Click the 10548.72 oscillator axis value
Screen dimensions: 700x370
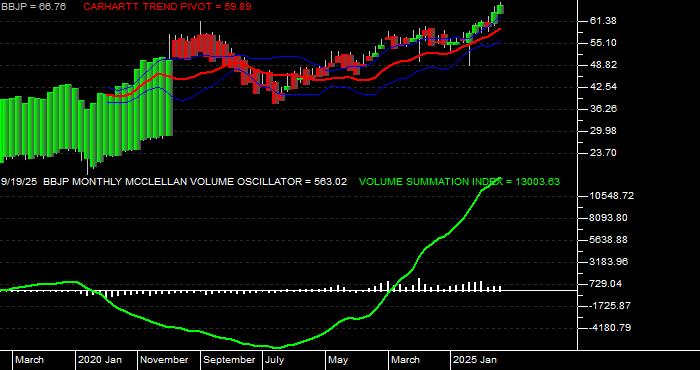(612, 196)
